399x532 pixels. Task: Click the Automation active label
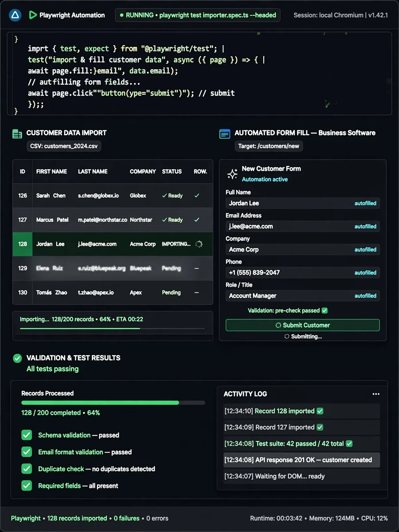265,180
